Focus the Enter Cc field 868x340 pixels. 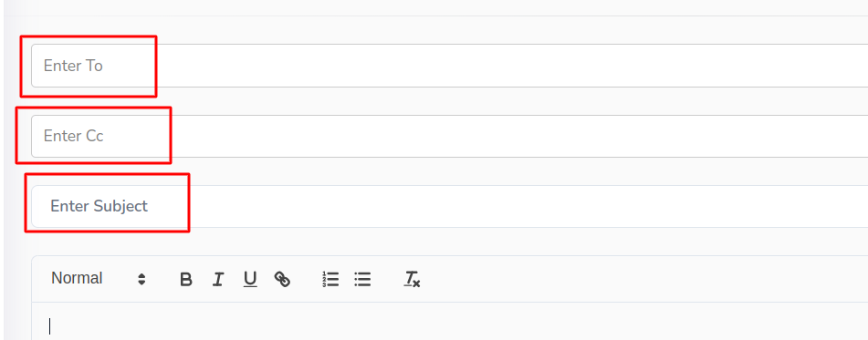(449, 136)
